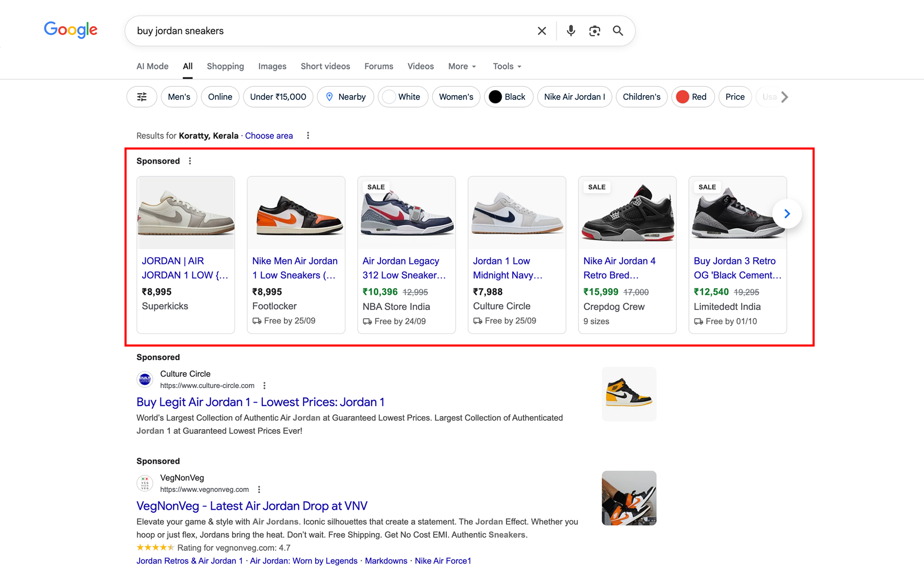
Task: Click the Culture Circle site favicon
Action: tap(145, 379)
